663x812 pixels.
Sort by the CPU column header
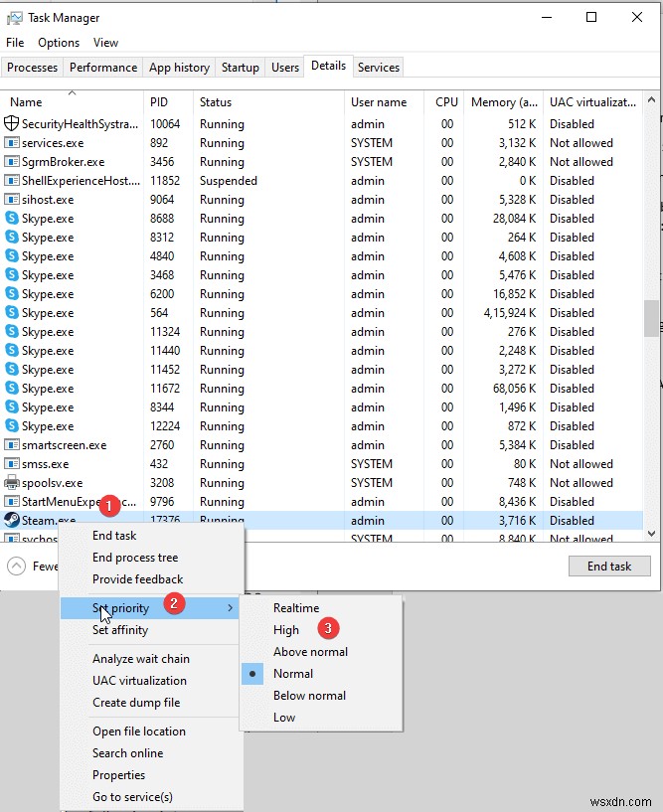point(444,102)
